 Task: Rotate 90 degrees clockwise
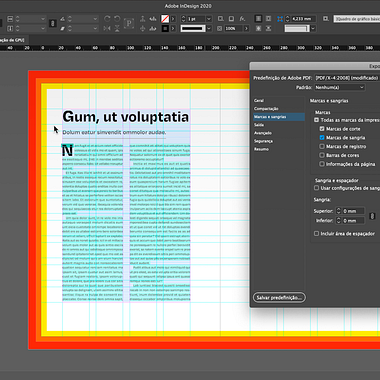coord(107,19)
